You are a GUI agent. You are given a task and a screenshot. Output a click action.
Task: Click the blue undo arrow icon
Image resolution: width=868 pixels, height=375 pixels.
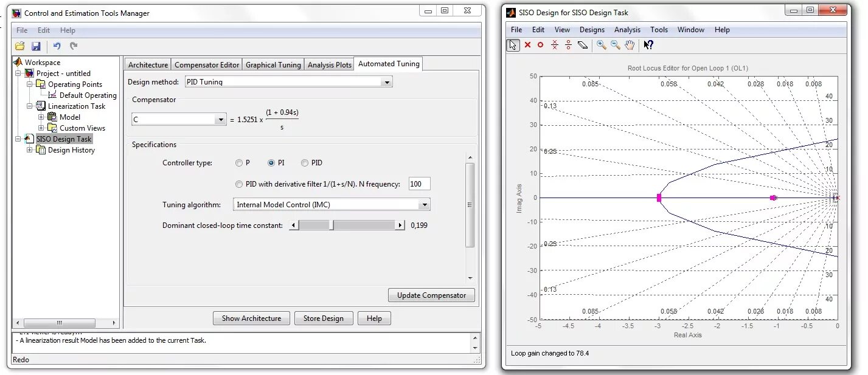57,46
